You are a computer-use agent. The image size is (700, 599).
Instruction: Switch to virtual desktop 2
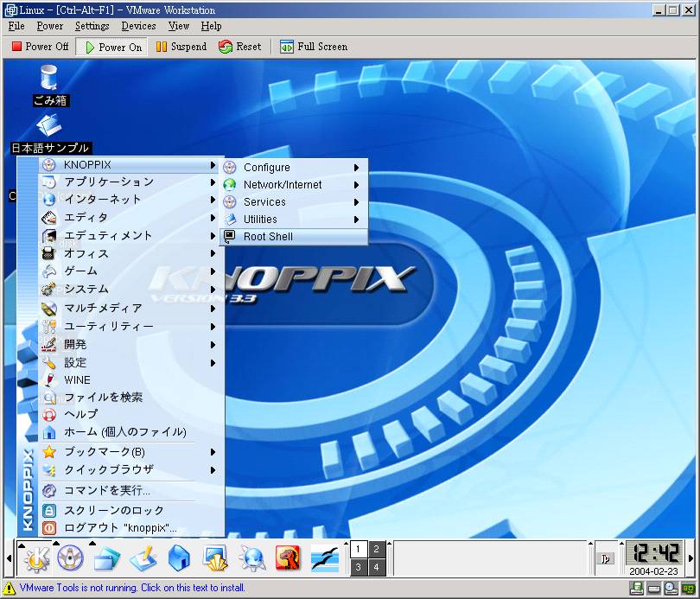(x=376, y=549)
